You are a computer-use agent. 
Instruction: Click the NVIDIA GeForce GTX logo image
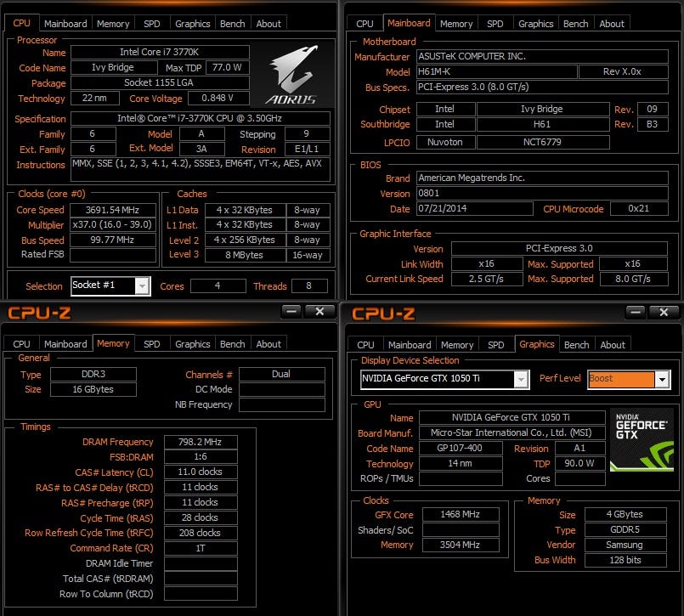point(642,440)
